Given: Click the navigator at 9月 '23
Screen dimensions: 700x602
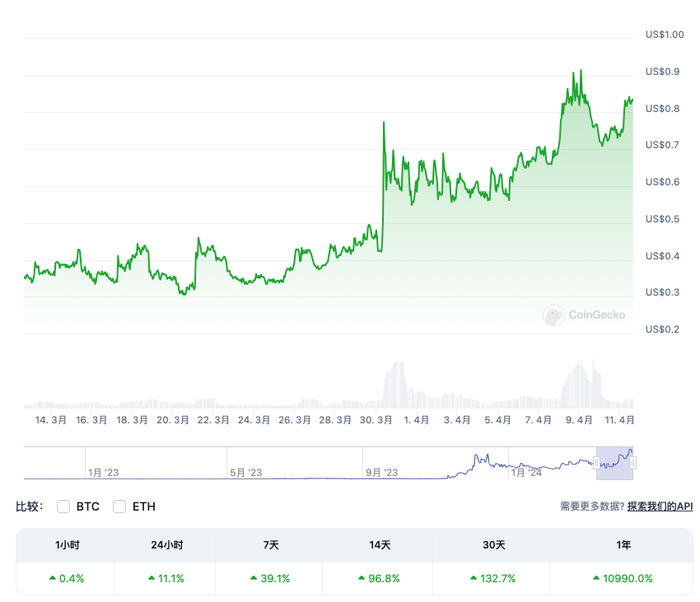Looking at the screenshot, I should coord(381,473).
